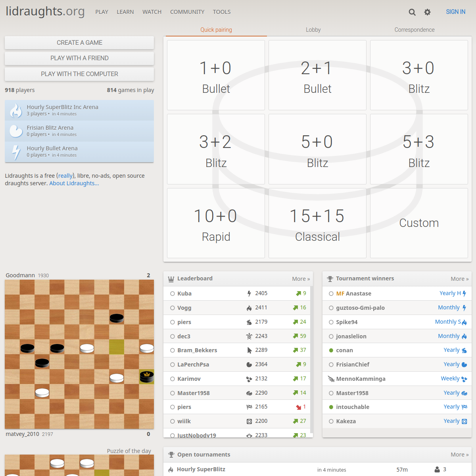This screenshot has width=476, height=476.
Task: Click the lightning icon of Hourly Bullet Arena
Action: pyautogui.click(x=16, y=152)
